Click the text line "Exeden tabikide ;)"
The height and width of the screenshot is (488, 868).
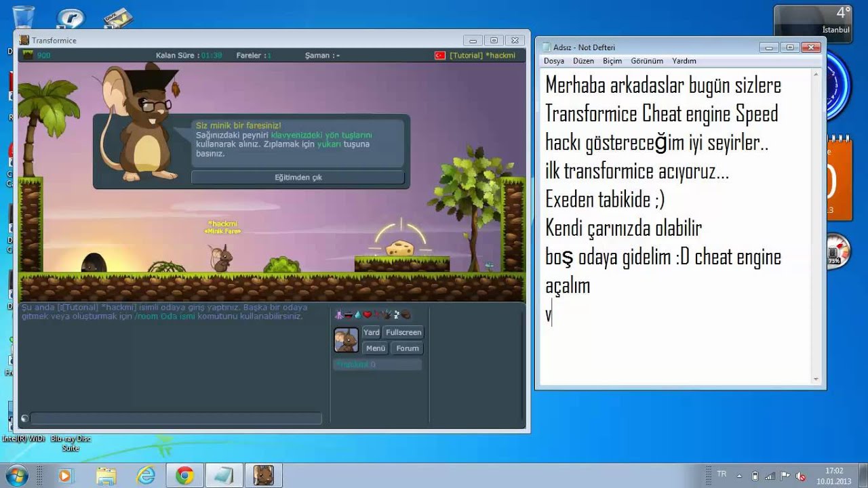605,199
